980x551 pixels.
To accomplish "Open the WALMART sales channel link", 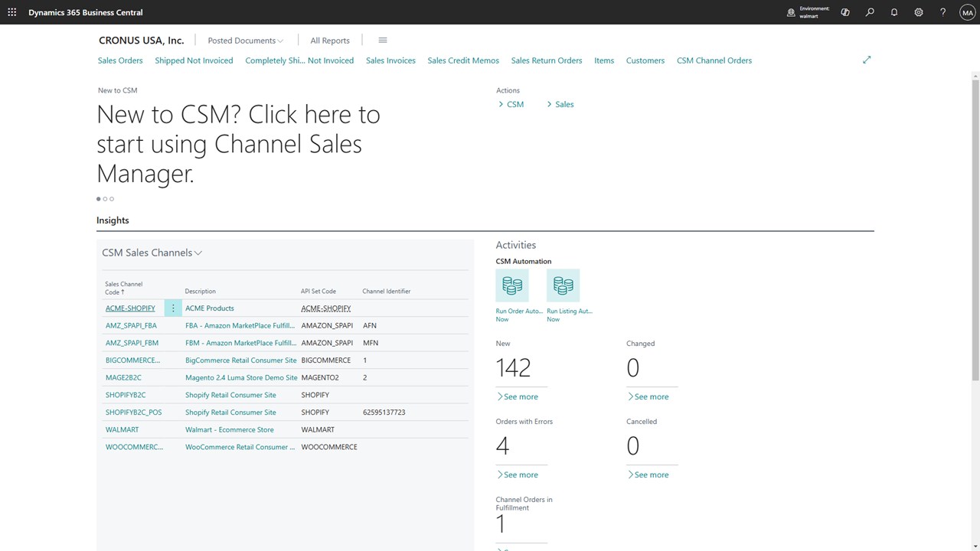I will click(x=122, y=429).
